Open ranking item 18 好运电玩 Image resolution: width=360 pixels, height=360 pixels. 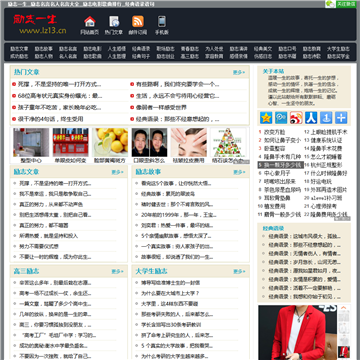pyautogui.click(x=321, y=181)
